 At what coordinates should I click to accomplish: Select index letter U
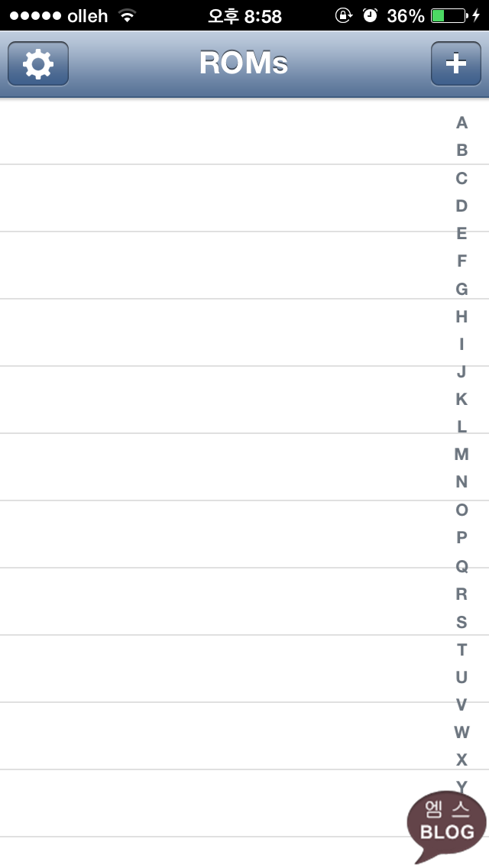461,677
